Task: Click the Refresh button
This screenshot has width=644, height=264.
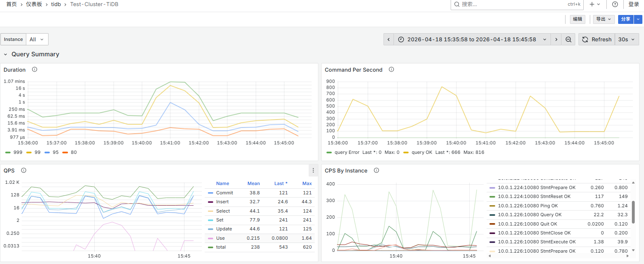Action: point(597,39)
